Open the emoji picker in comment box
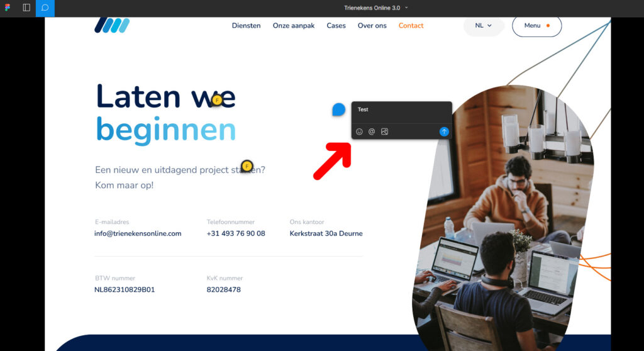Image resolution: width=644 pixels, height=351 pixels. point(359,131)
